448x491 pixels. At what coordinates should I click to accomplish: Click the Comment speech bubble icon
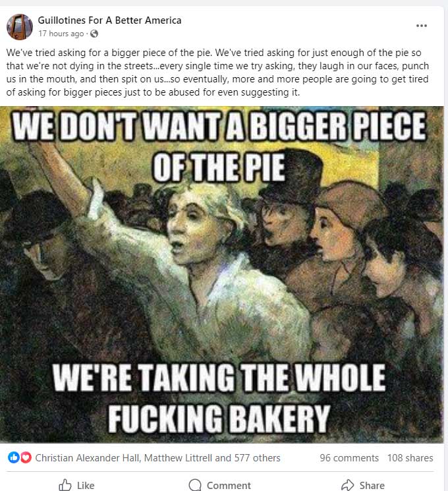(195, 485)
